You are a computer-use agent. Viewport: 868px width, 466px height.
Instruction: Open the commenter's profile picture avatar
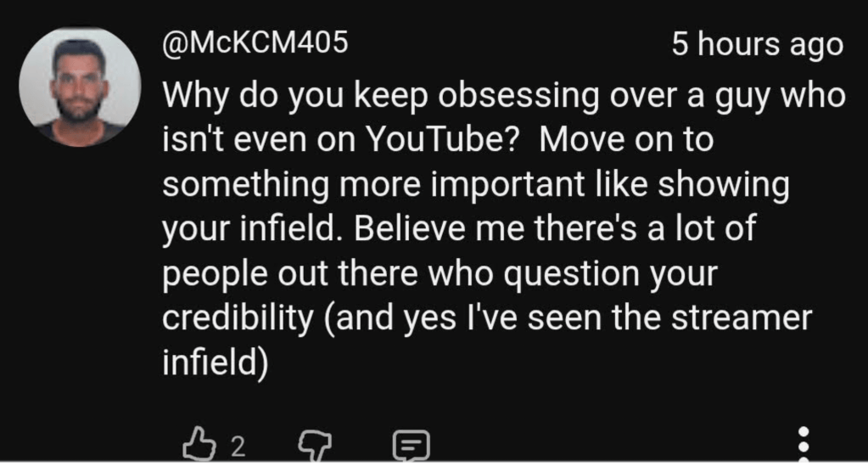80,87
